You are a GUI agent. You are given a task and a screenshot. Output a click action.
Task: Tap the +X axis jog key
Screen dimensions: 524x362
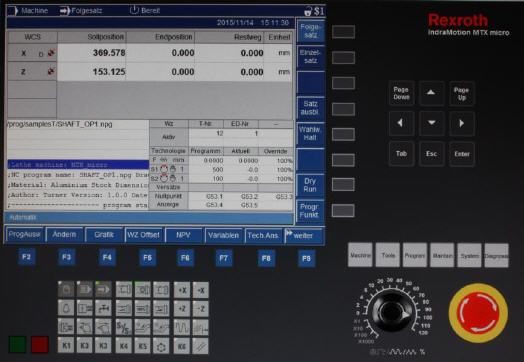(182, 290)
